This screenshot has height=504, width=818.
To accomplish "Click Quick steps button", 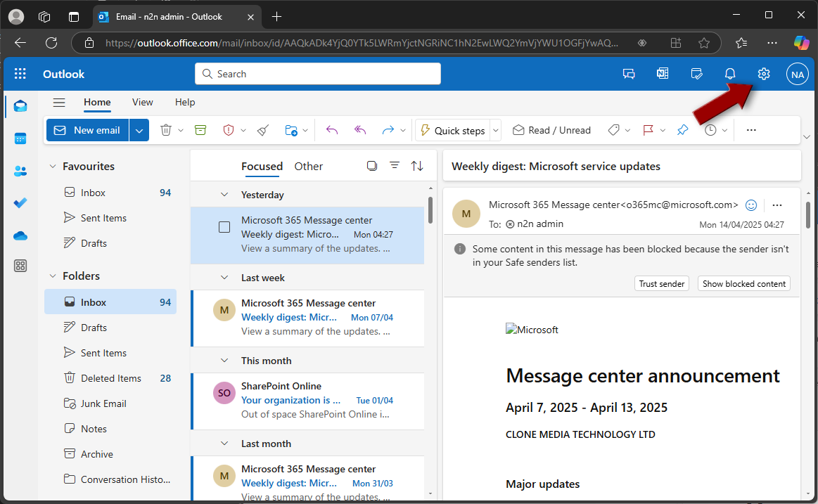I will (453, 130).
